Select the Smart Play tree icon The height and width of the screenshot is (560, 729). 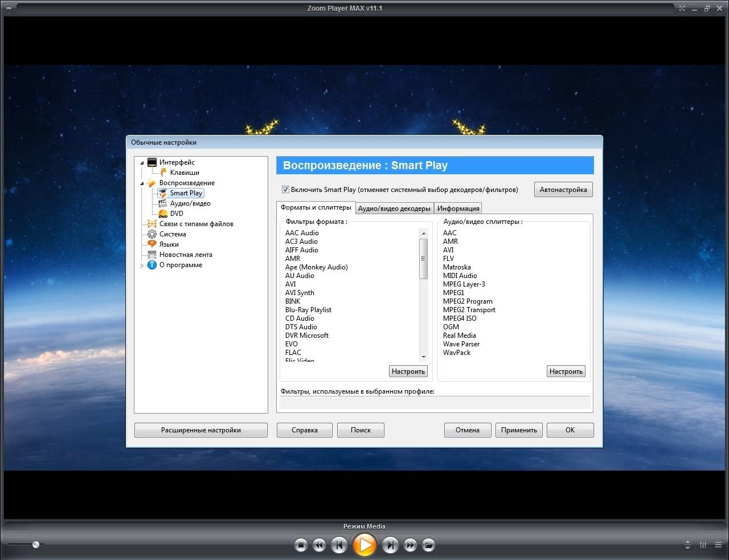pos(163,193)
